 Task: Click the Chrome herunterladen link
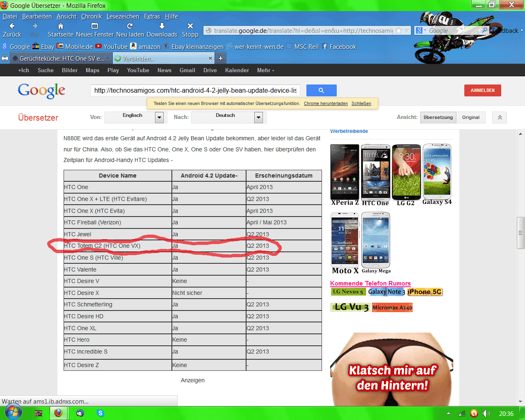[x=326, y=103]
